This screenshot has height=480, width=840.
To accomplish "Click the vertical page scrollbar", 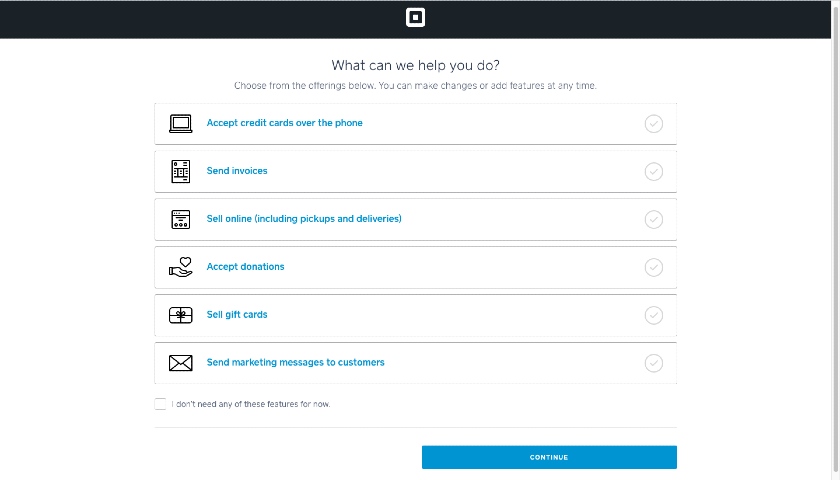I will coord(835,240).
